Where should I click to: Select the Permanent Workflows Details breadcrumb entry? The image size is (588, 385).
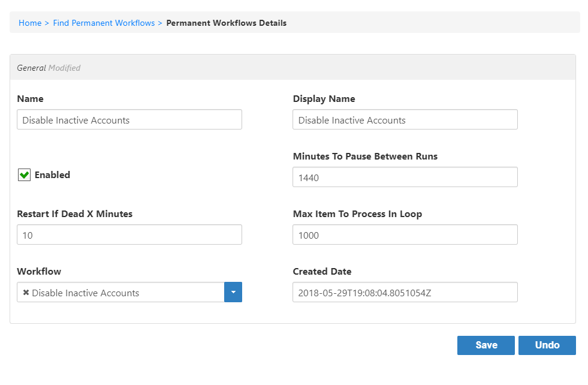226,23
